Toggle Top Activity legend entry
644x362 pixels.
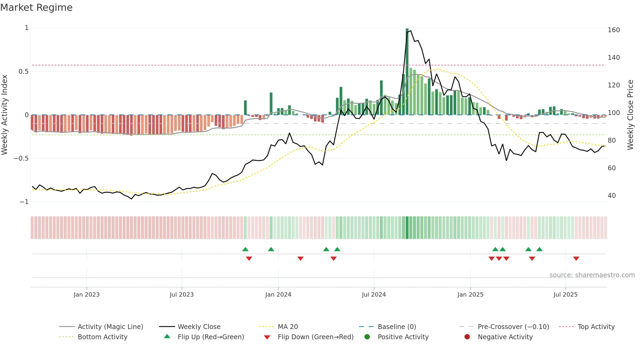point(587,327)
